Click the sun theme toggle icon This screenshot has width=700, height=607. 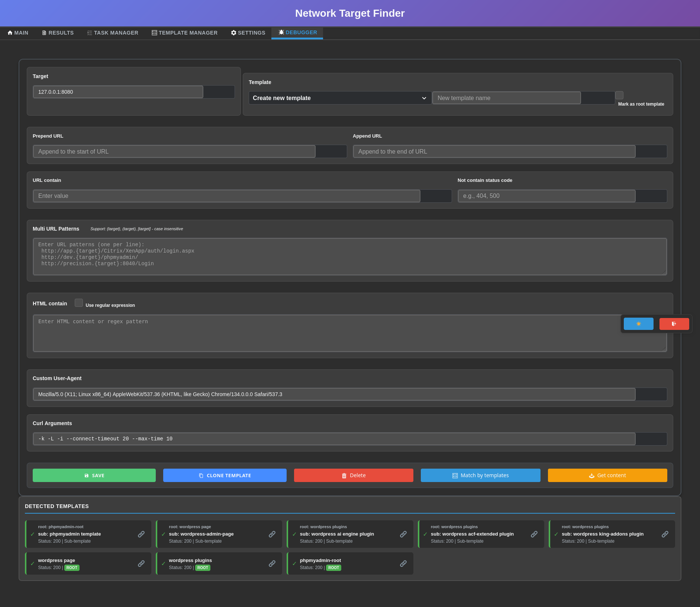tap(638, 324)
